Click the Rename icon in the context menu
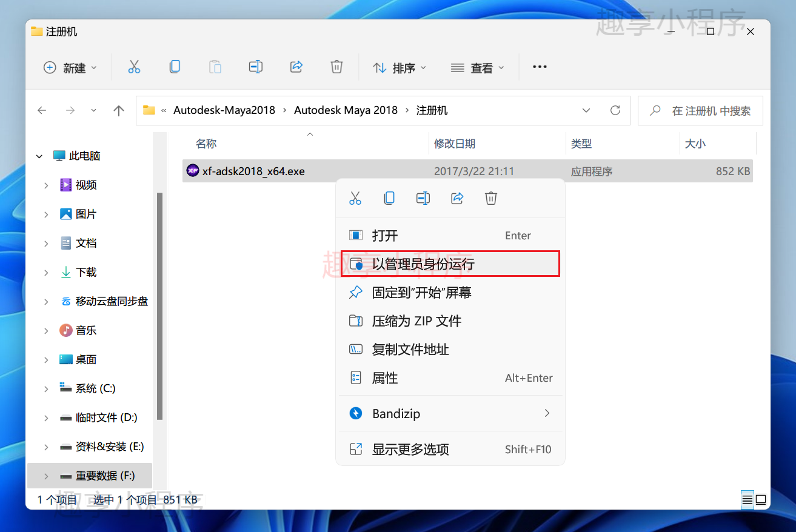796x532 pixels. [423, 198]
